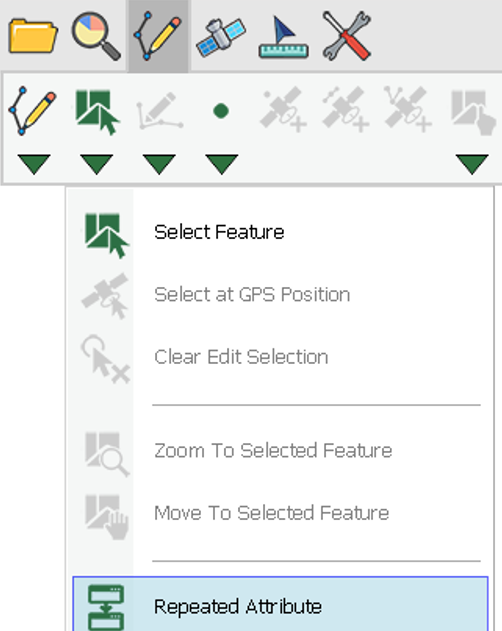Choose the Repeated Attribute menu entry
This screenshot has width=502, height=631.
(281, 605)
